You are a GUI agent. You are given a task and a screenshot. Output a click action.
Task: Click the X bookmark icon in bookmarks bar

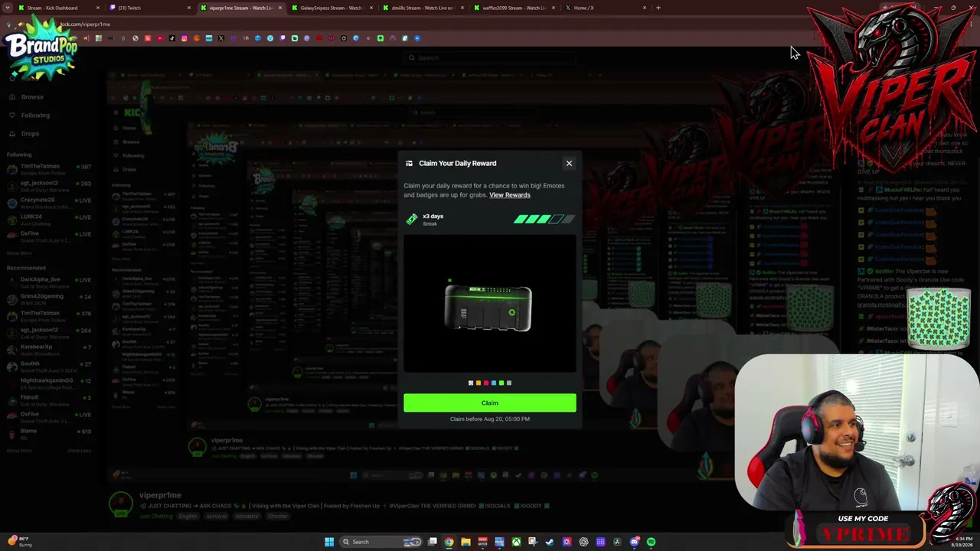point(221,38)
